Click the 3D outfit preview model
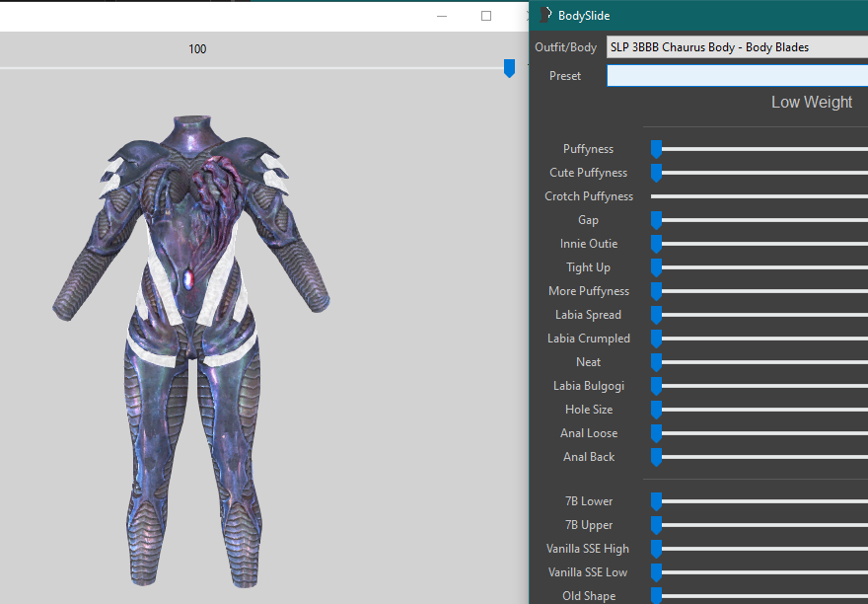The width and height of the screenshot is (868, 604). click(191, 351)
